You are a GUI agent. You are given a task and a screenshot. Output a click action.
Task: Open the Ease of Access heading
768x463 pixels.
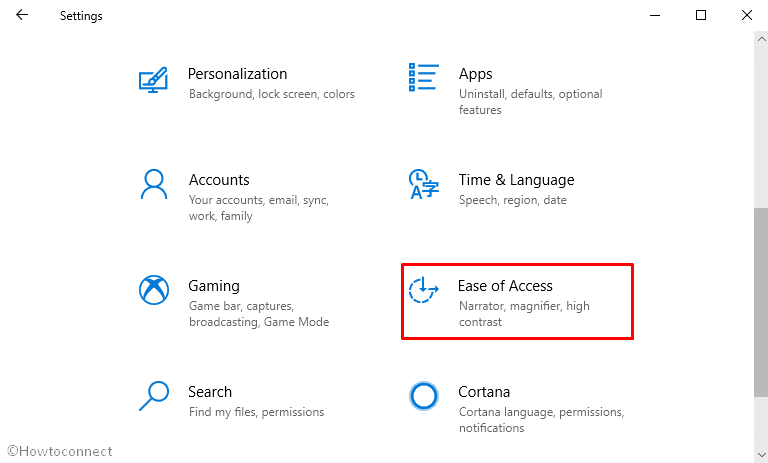(x=505, y=286)
